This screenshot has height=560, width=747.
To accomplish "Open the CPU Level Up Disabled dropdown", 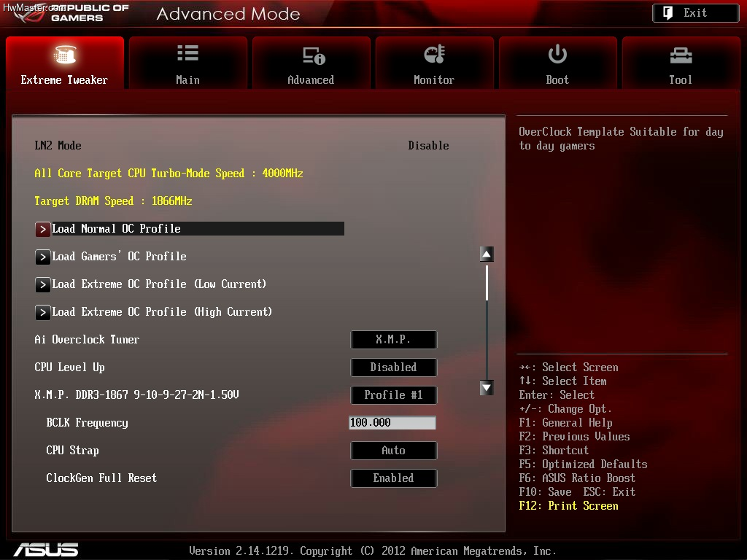I will 393,367.
